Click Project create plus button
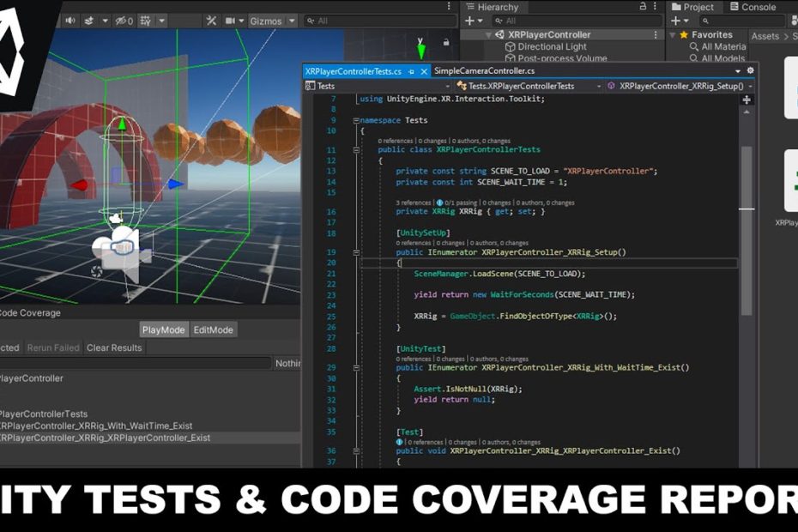798x532 pixels. point(676,21)
